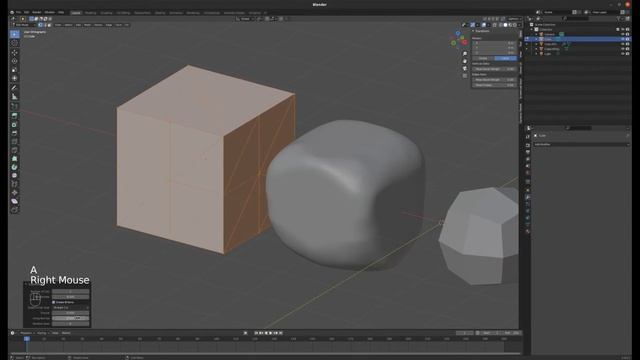
Task: Open the Keying popover in timeline
Action: click(x=42, y=333)
